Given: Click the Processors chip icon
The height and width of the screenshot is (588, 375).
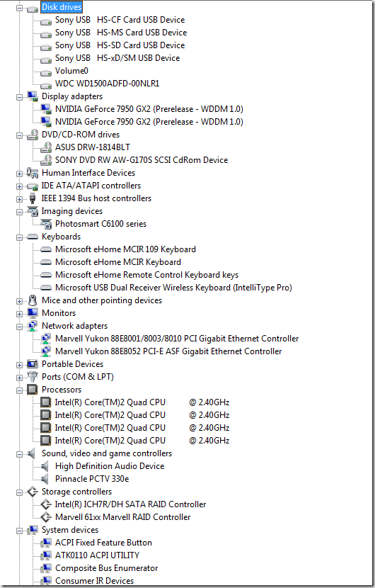Looking at the screenshot, I should [33, 389].
